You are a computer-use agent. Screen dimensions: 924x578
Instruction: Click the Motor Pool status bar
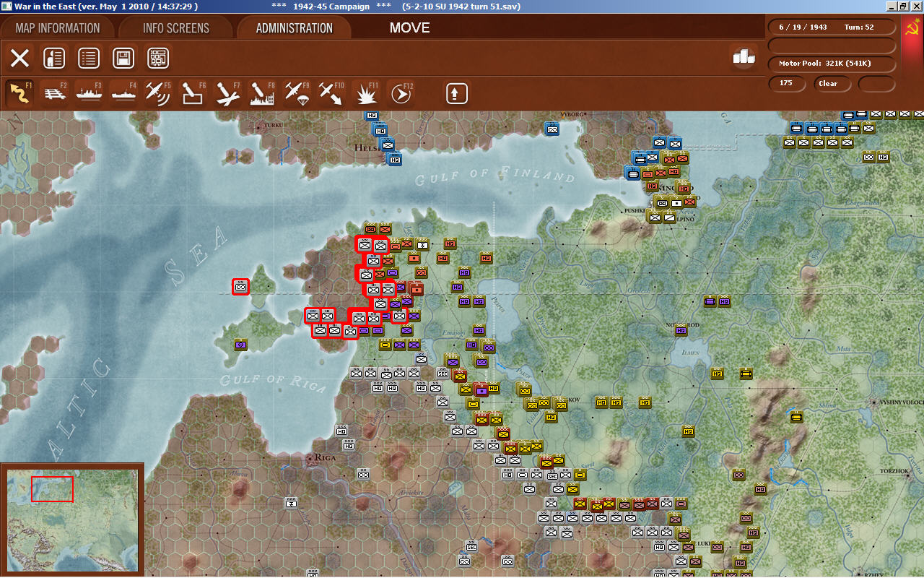(832, 64)
